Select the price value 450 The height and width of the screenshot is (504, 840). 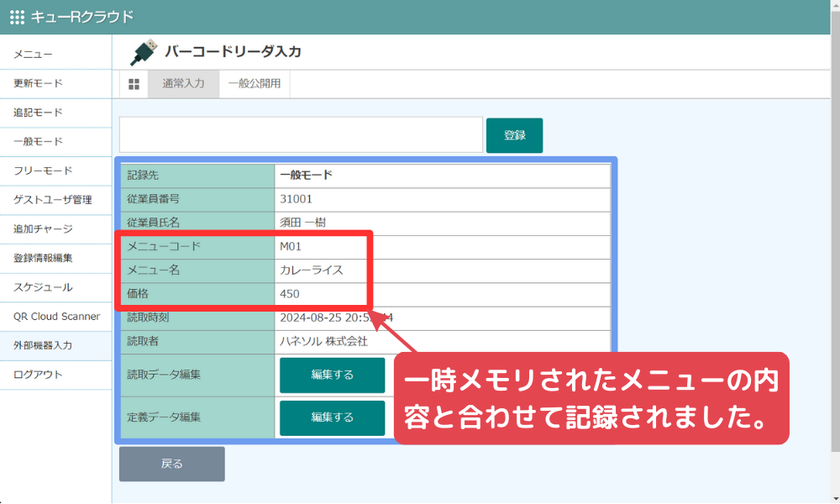click(x=290, y=294)
